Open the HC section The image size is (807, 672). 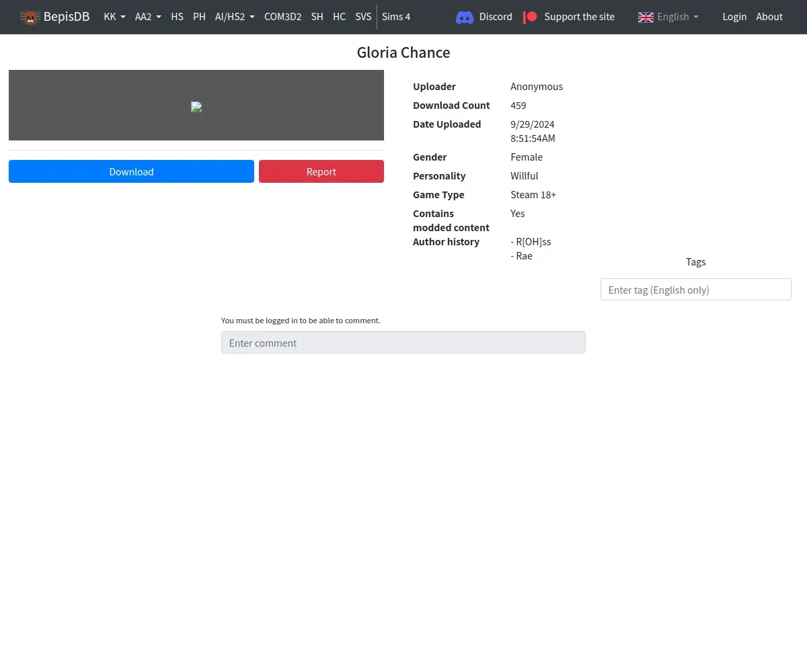pyautogui.click(x=339, y=17)
